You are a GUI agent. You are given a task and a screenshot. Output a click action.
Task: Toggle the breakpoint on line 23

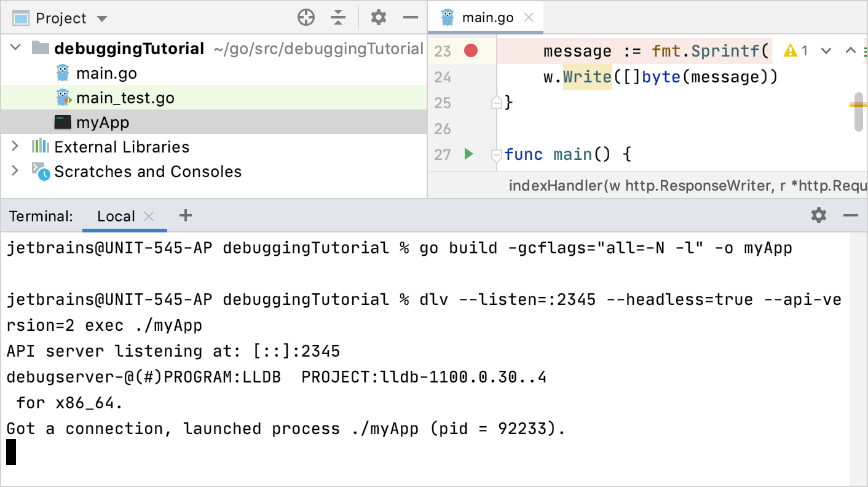pos(471,51)
